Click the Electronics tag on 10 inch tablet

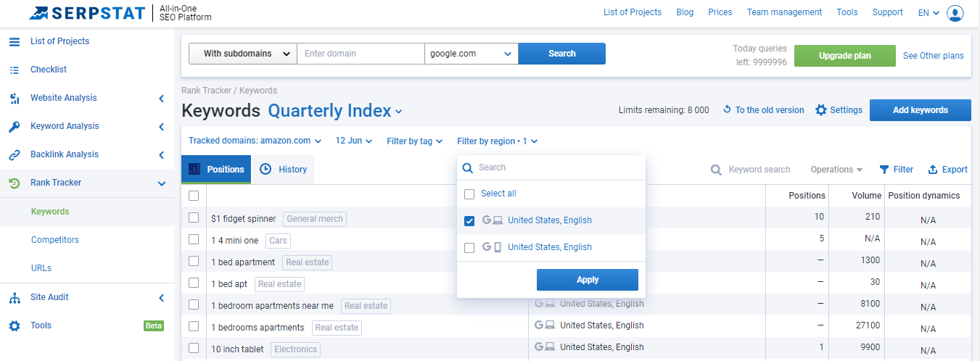coord(295,349)
